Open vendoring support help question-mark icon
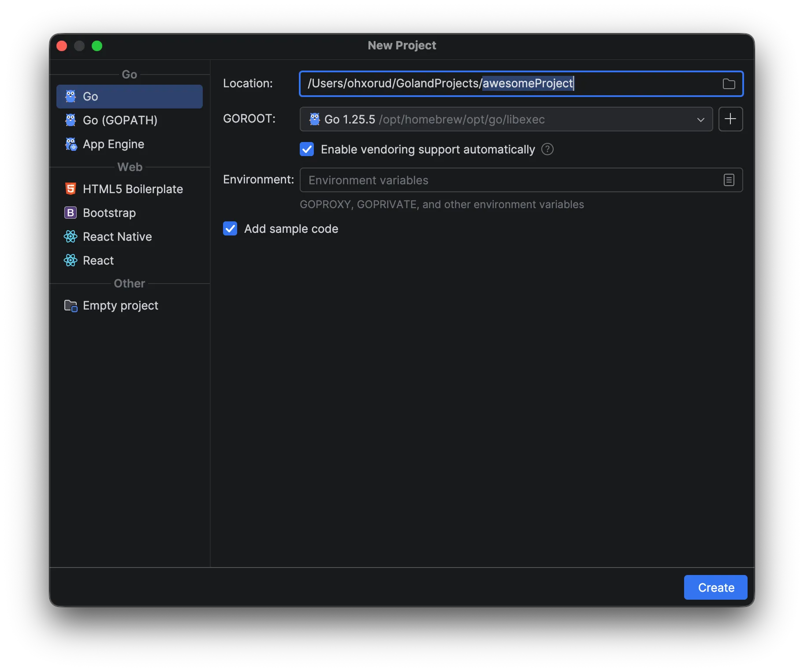804x672 pixels. click(547, 149)
